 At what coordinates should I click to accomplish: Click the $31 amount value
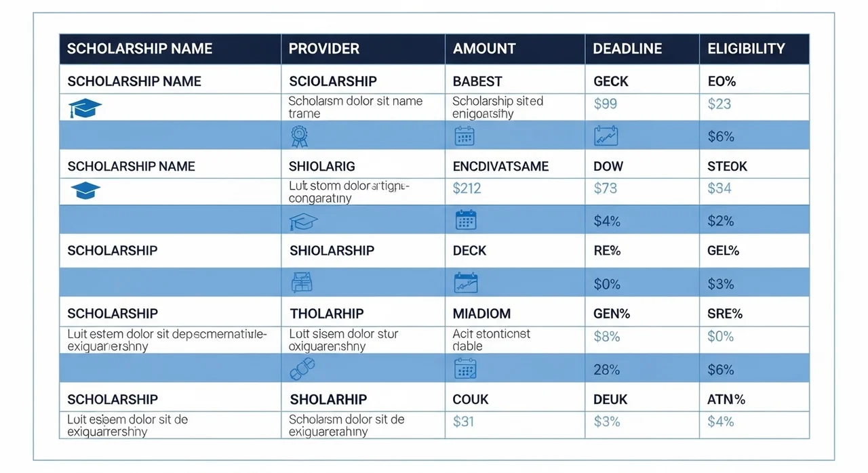pos(464,421)
